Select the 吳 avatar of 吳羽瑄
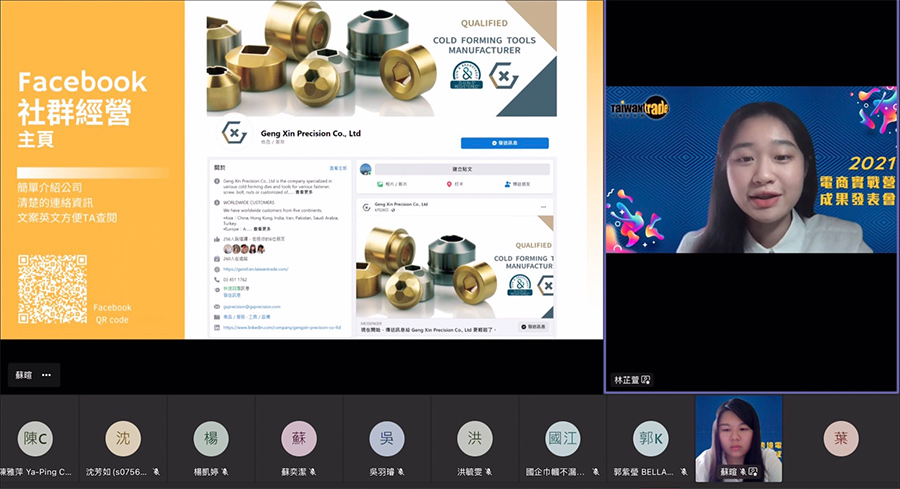The width and height of the screenshot is (900, 489). (x=386, y=439)
